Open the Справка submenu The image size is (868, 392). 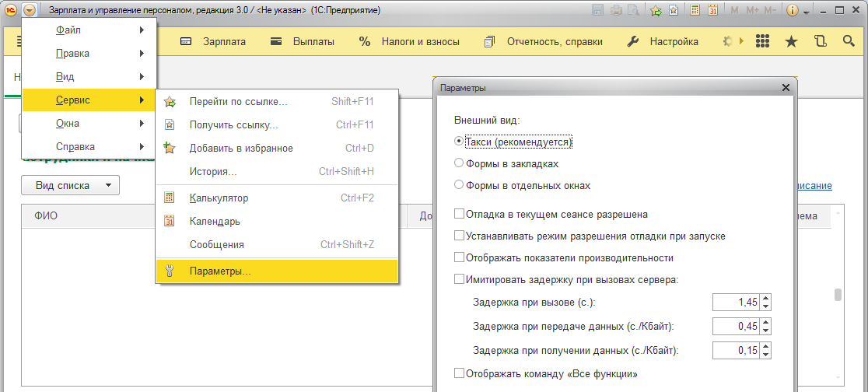(89, 147)
